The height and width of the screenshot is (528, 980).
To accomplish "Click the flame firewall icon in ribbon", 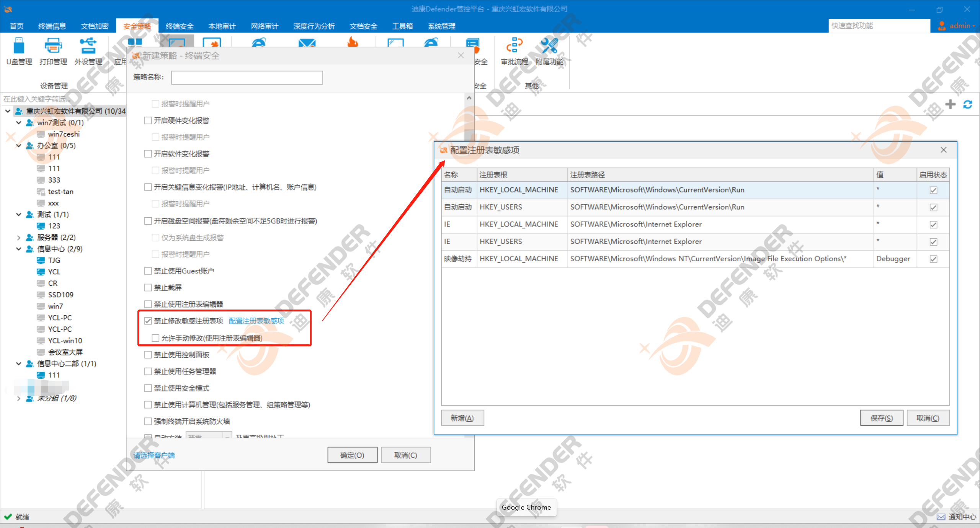I will pyautogui.click(x=353, y=42).
